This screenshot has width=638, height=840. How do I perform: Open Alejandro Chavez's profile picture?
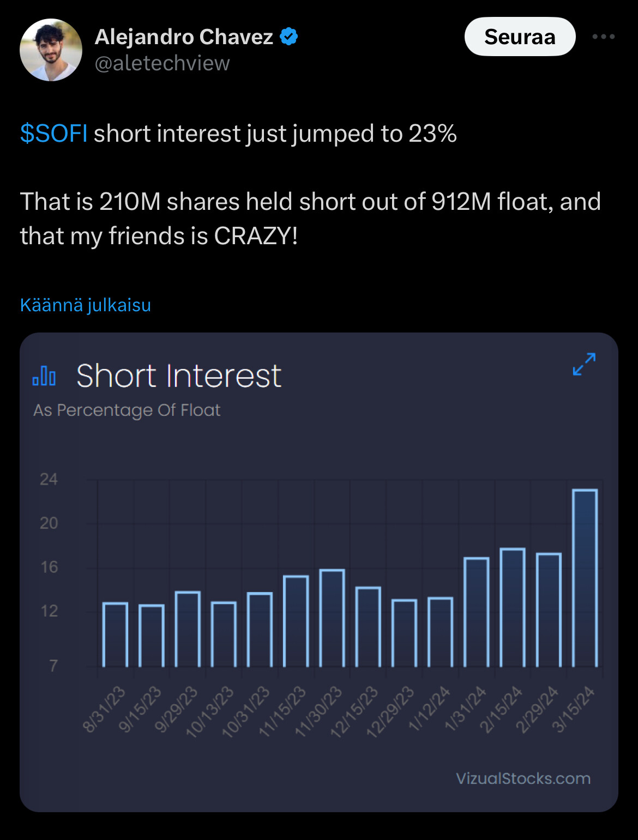(51, 50)
